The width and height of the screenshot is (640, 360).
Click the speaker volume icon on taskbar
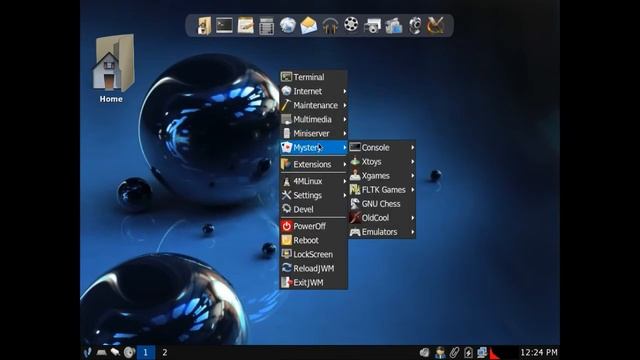tap(129, 352)
